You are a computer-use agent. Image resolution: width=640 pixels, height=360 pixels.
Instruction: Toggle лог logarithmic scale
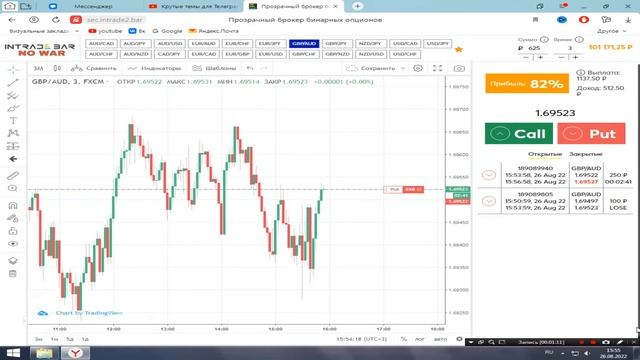pyautogui.click(x=420, y=339)
